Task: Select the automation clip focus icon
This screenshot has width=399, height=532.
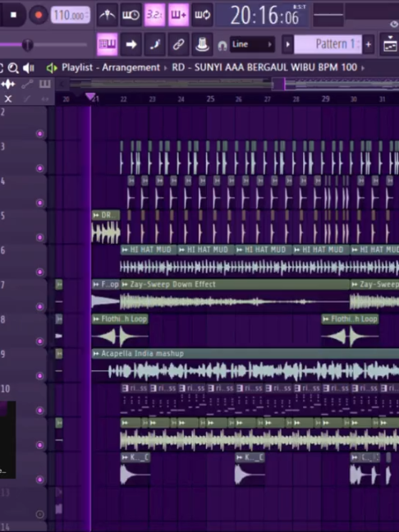Action: pos(27,84)
